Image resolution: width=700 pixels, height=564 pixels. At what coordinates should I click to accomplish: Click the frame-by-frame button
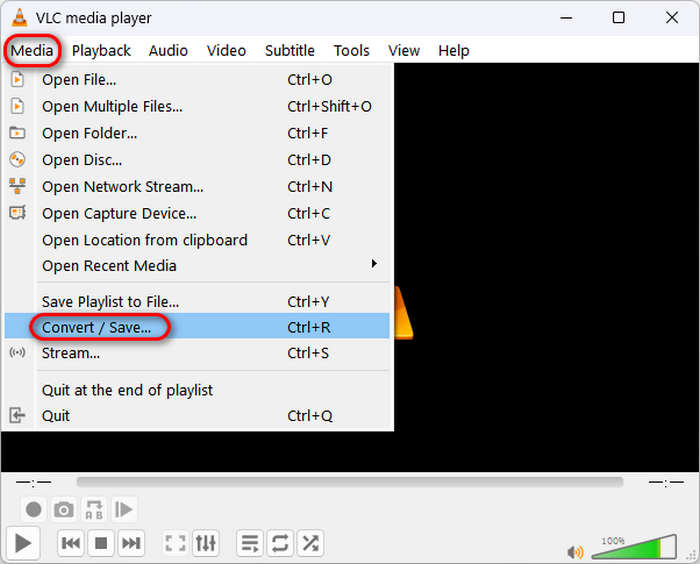coord(124,509)
